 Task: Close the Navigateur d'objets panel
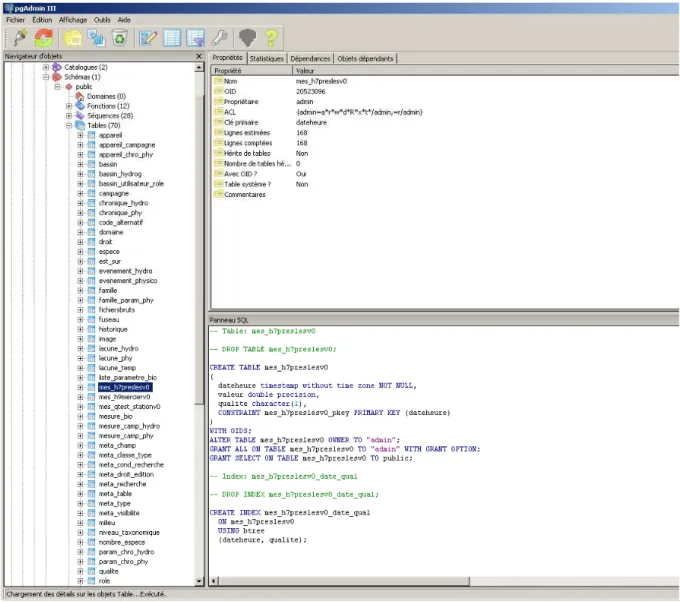click(x=199, y=56)
